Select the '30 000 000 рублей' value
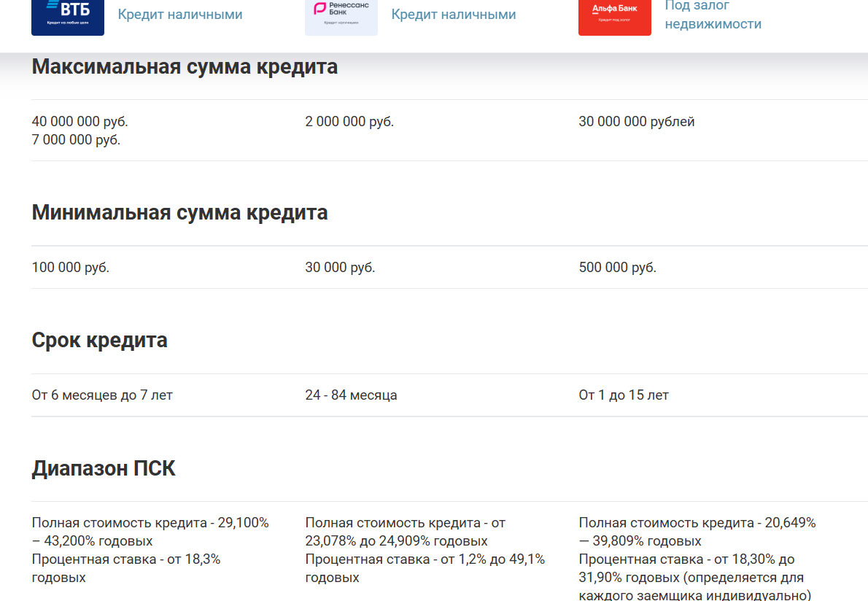 click(x=637, y=121)
